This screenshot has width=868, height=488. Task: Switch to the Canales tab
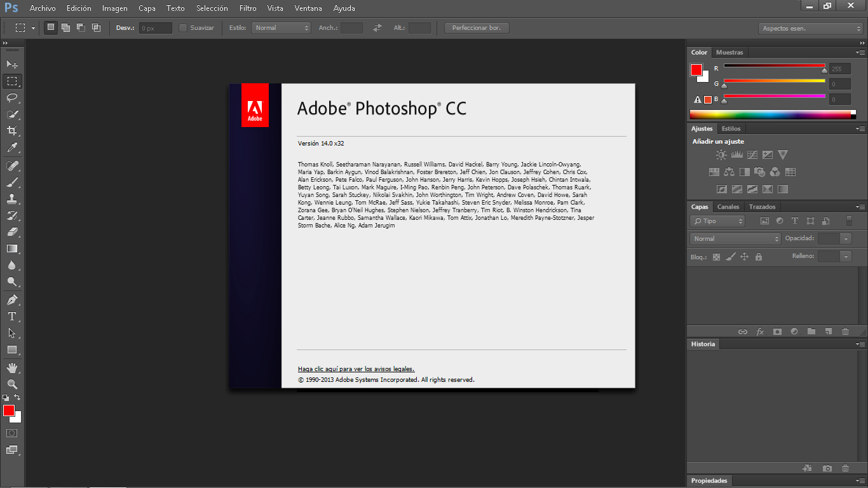coord(728,207)
